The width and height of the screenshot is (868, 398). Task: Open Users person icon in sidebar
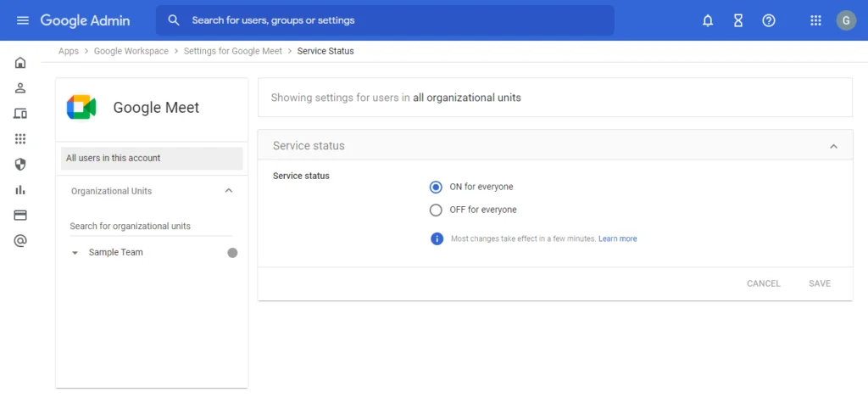(20, 87)
